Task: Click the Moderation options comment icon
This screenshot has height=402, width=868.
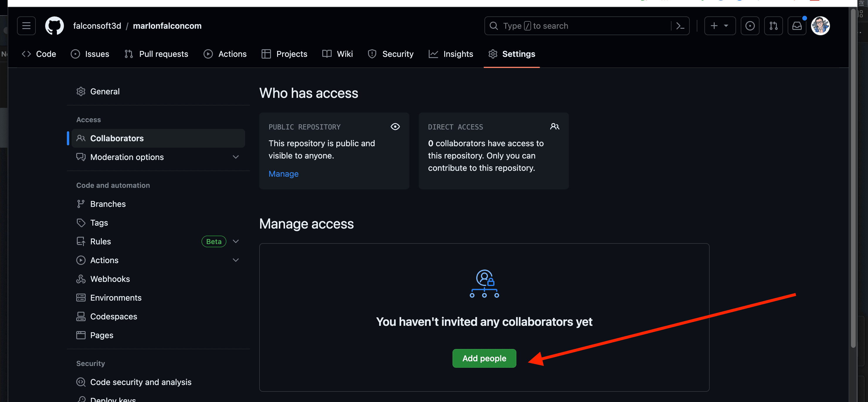Action: (x=81, y=157)
